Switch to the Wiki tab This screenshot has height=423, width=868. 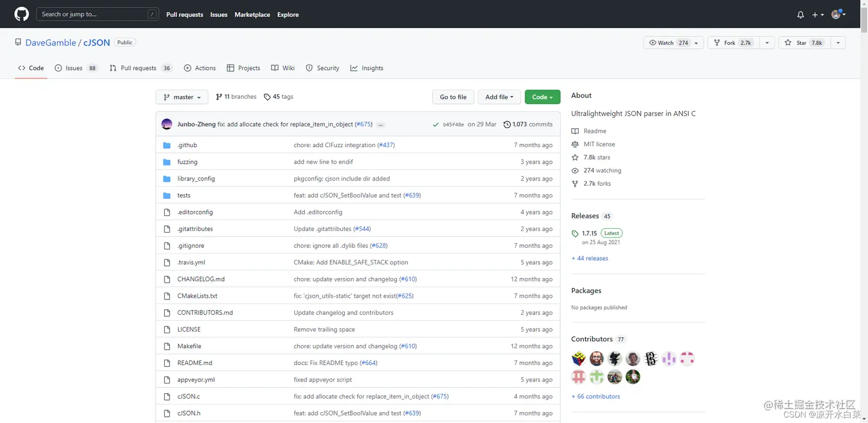pos(283,68)
